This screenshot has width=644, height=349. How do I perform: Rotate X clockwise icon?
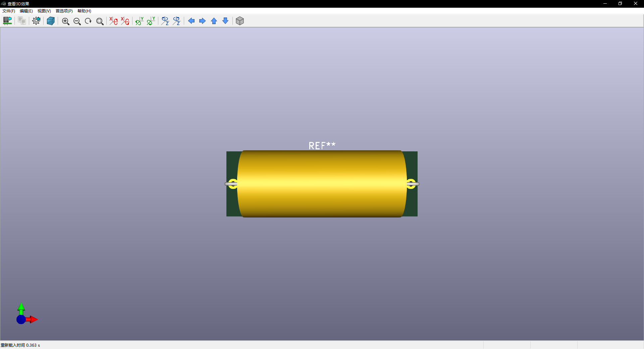tap(114, 21)
